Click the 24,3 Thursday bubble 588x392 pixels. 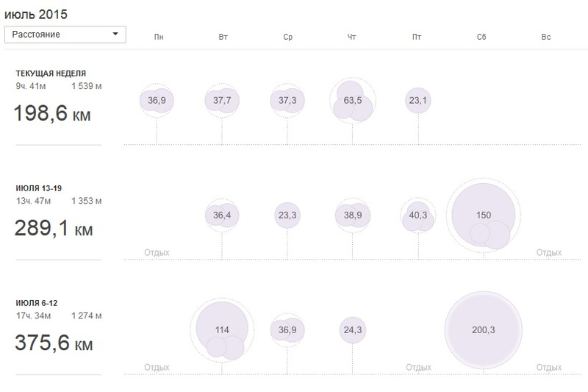click(353, 330)
